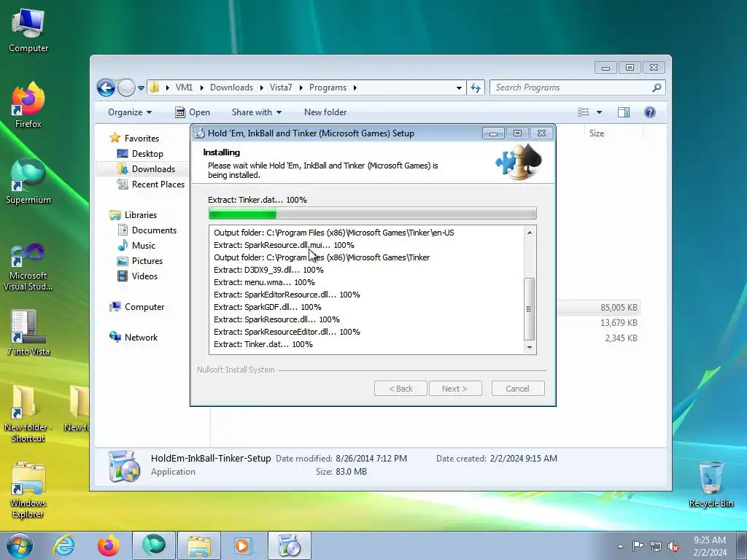Image resolution: width=747 pixels, height=560 pixels.
Task: Select Favorites in the navigation pane
Action: click(x=142, y=138)
